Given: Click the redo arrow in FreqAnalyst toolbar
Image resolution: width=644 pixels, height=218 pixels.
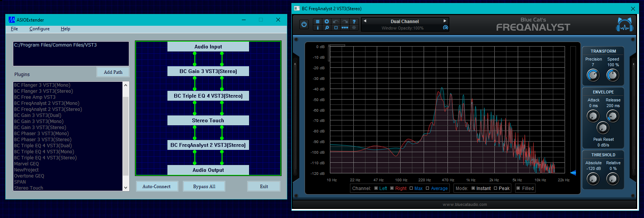Looking at the screenshot, I should [345, 22].
